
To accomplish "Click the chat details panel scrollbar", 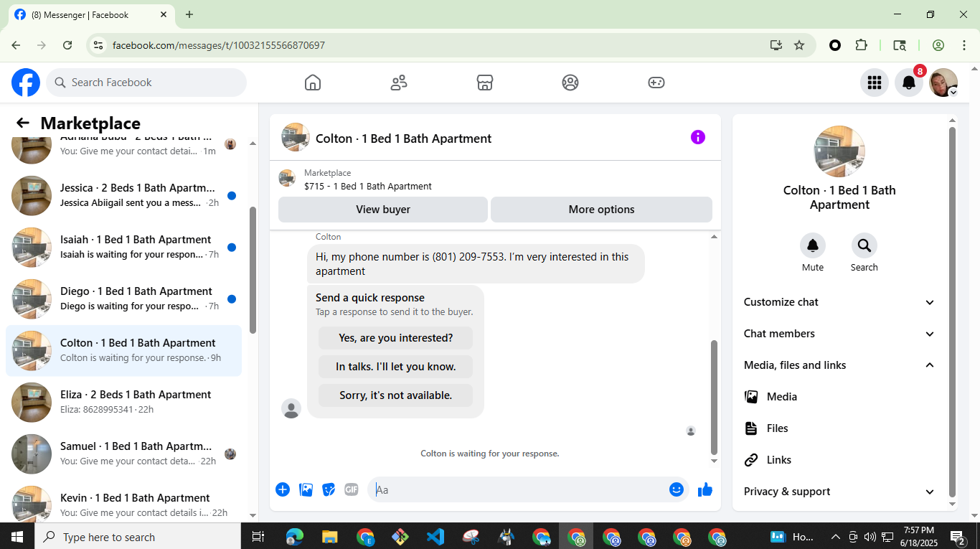I will click(952, 312).
